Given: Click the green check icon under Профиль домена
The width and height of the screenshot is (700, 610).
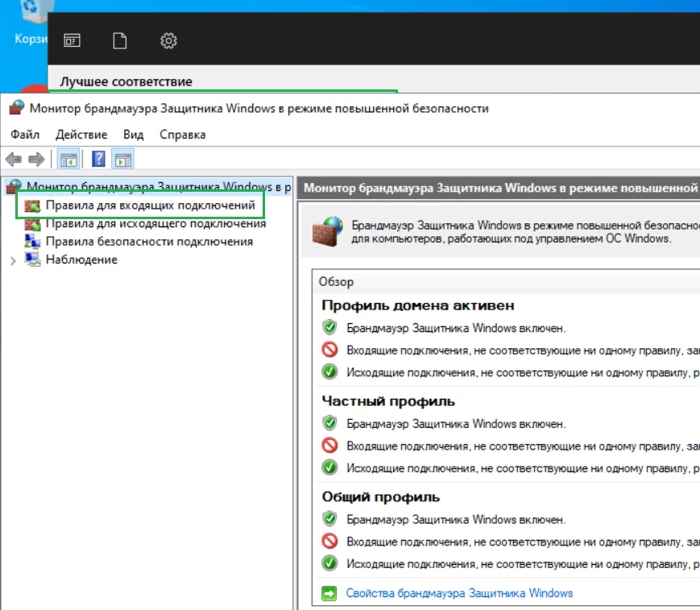Looking at the screenshot, I should tap(329, 371).
